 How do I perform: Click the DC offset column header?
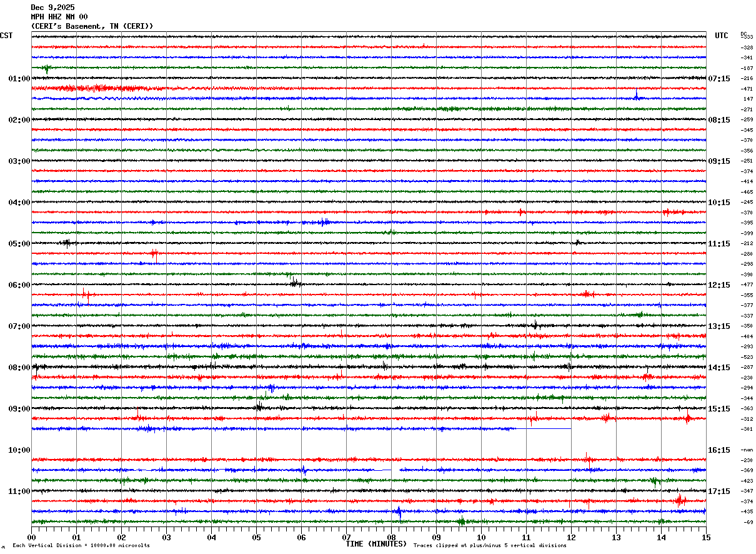tap(744, 34)
